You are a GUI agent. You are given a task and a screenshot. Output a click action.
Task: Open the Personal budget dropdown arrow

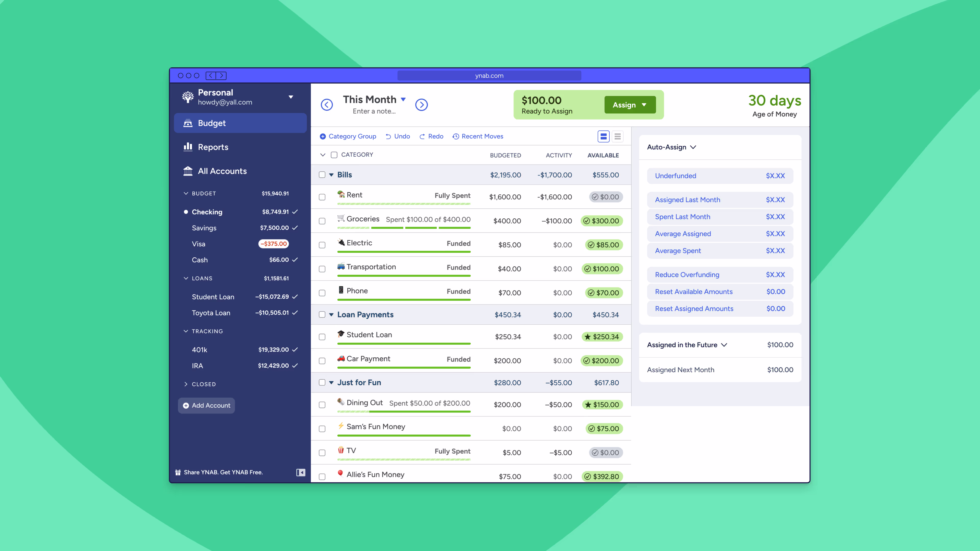click(x=291, y=97)
